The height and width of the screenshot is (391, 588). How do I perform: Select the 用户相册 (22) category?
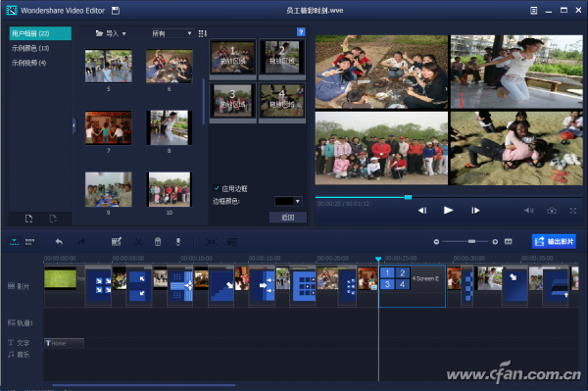tap(40, 33)
